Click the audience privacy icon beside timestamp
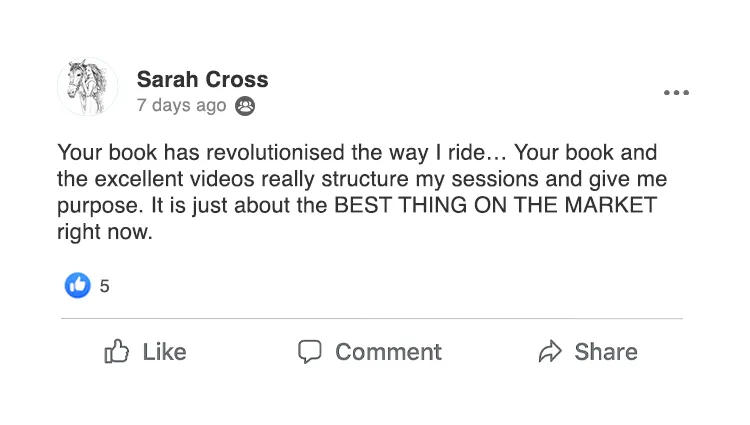Viewport: 750px width, 425px height. [x=244, y=105]
